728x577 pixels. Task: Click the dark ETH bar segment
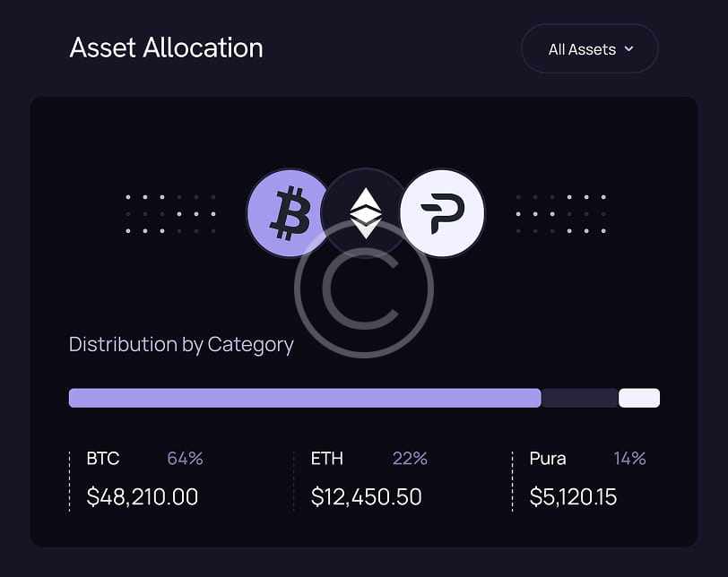(x=579, y=398)
